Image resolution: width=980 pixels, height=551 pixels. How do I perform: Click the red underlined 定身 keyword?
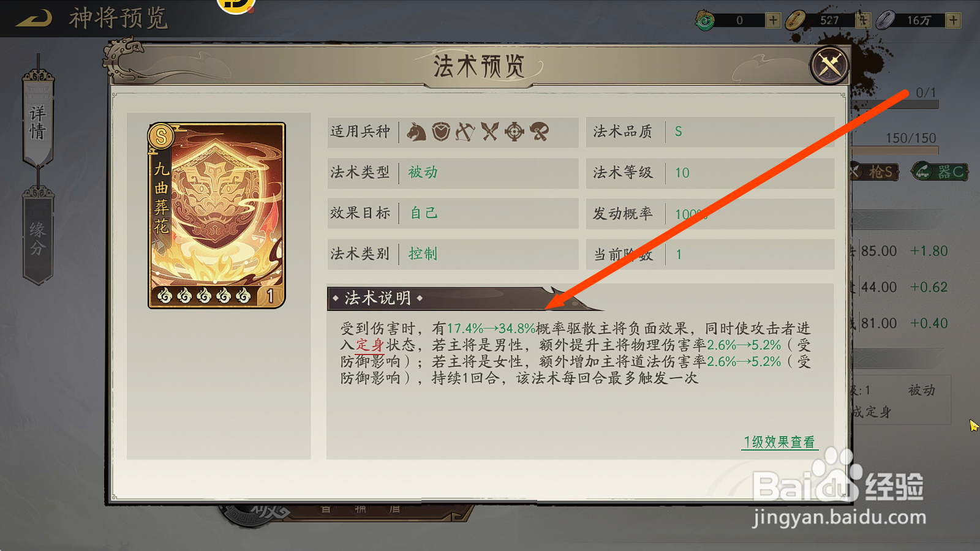pos(370,345)
